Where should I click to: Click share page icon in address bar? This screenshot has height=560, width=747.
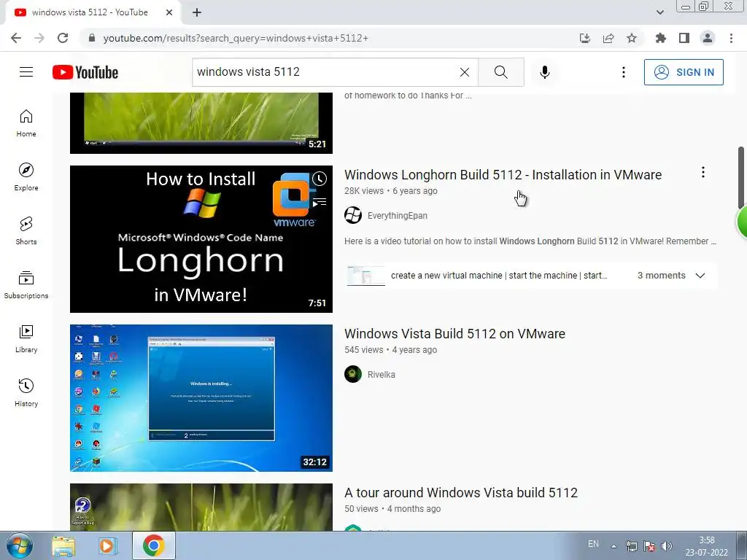[x=608, y=38]
